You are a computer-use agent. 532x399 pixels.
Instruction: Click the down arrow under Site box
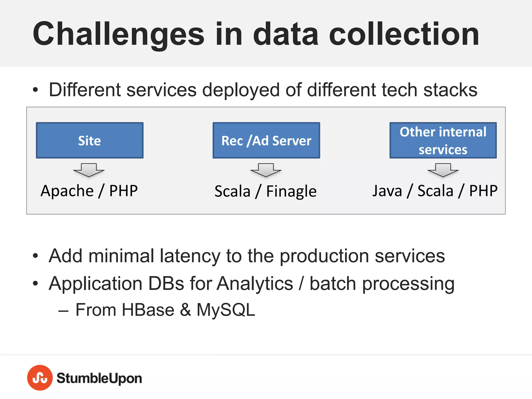pos(89,170)
